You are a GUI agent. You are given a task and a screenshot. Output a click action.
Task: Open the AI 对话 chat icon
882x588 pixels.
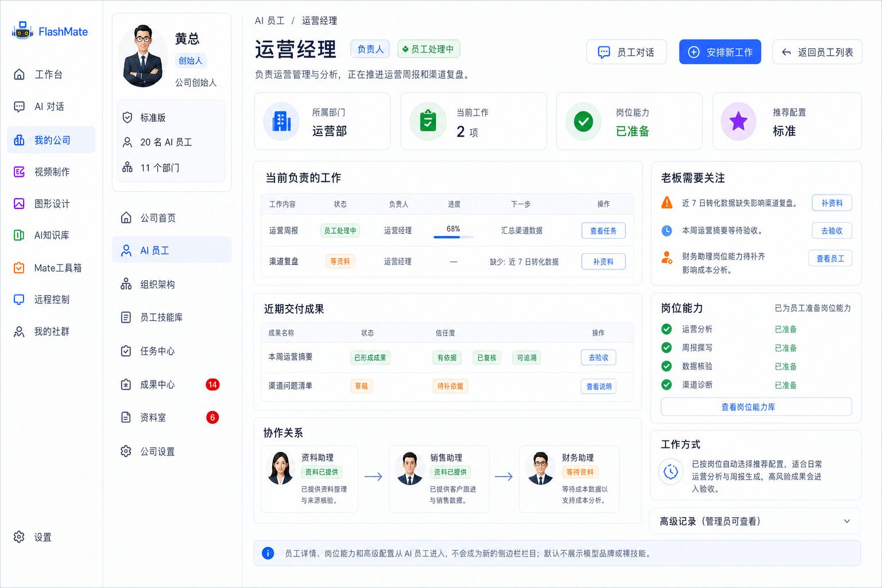click(19, 107)
